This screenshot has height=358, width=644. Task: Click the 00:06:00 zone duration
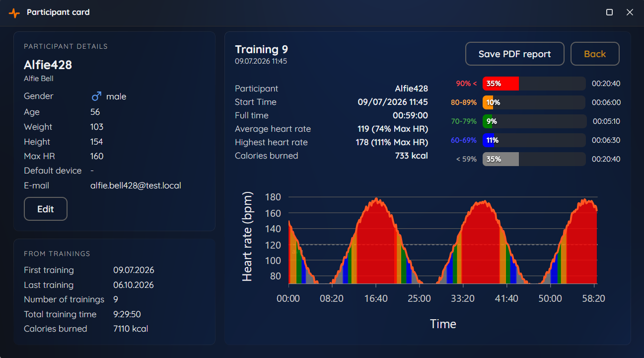pos(606,102)
